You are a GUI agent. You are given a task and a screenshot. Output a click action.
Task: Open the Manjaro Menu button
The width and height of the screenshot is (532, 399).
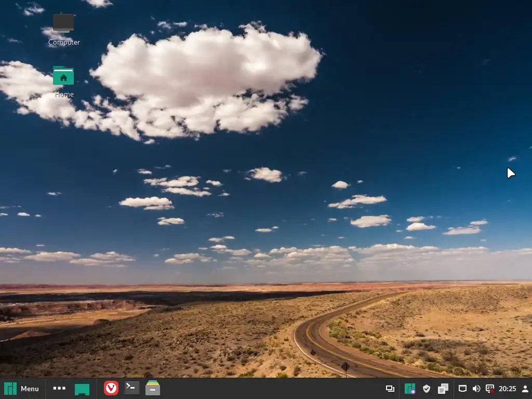click(x=21, y=389)
